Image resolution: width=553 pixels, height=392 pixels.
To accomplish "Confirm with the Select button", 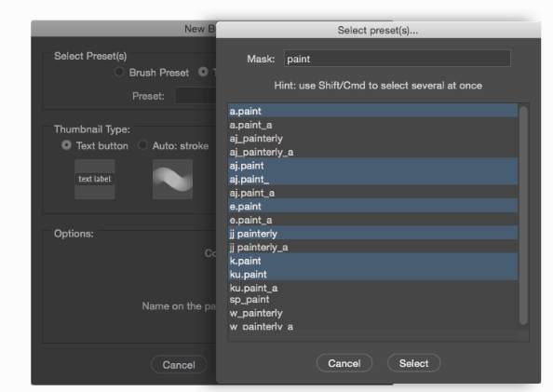I will (413, 363).
